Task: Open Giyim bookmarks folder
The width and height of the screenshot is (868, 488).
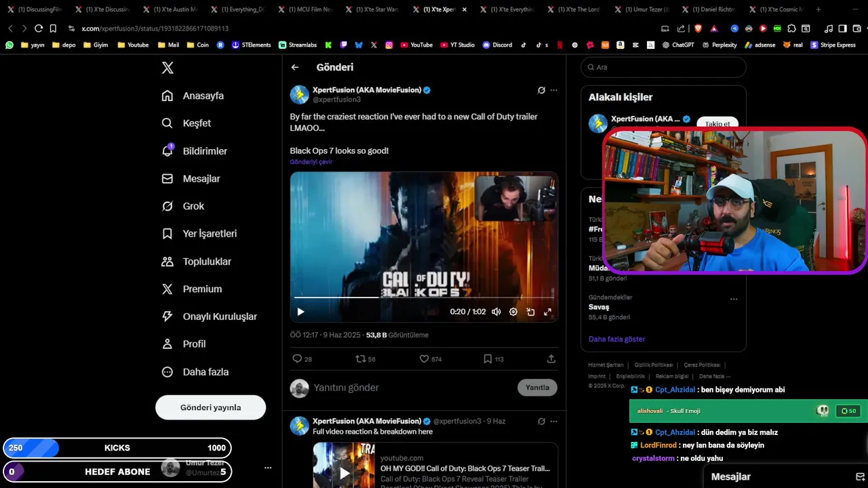Action: pos(96,45)
